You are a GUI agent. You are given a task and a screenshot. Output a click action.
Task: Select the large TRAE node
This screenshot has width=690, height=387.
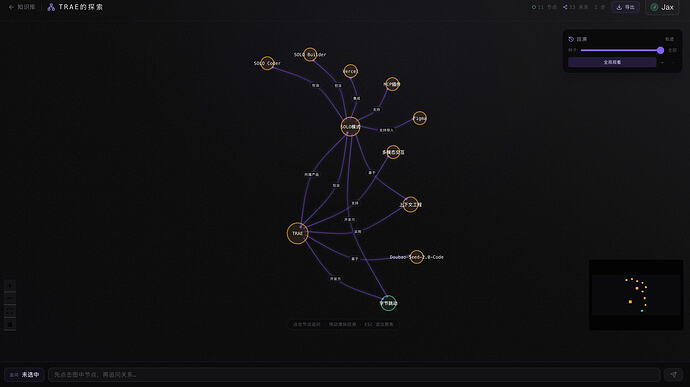click(297, 233)
